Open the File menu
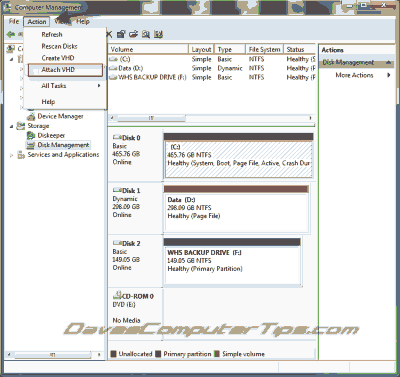Viewport: 400px width, 377px height. click(14, 22)
